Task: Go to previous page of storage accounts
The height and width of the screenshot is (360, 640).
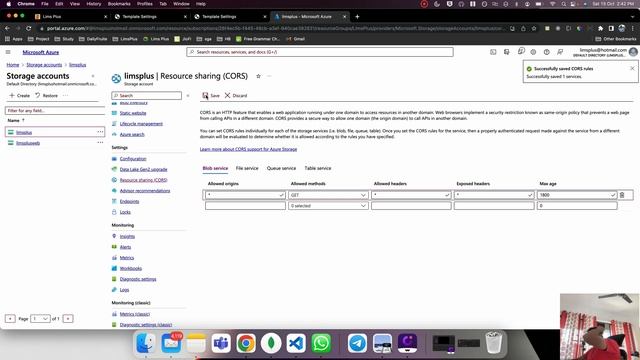Action: (x=10, y=318)
